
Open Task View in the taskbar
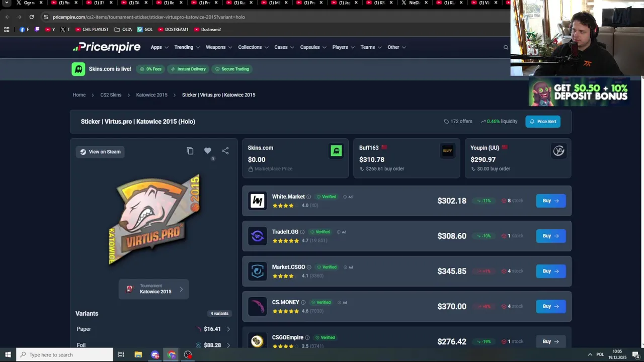pyautogui.click(x=121, y=354)
